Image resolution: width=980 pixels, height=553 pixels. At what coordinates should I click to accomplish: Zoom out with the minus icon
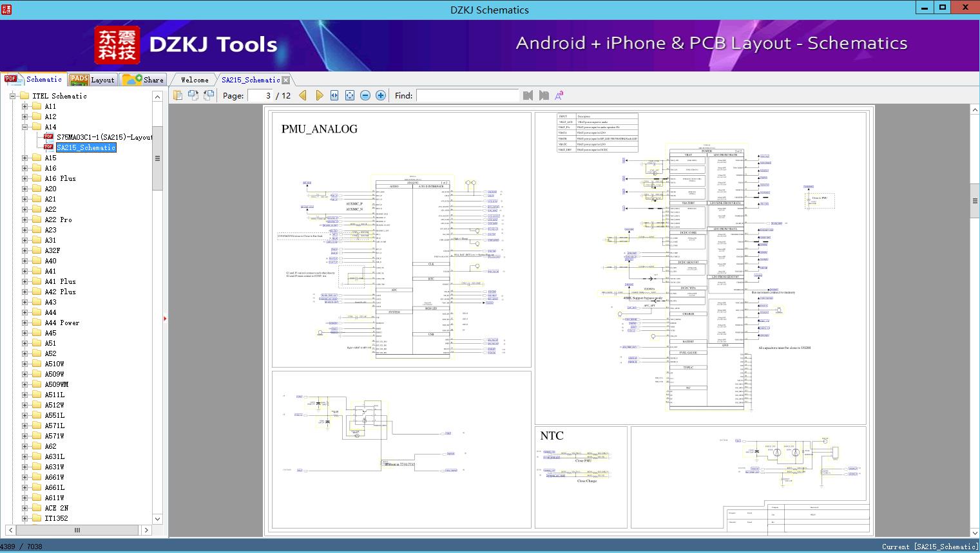pos(365,95)
